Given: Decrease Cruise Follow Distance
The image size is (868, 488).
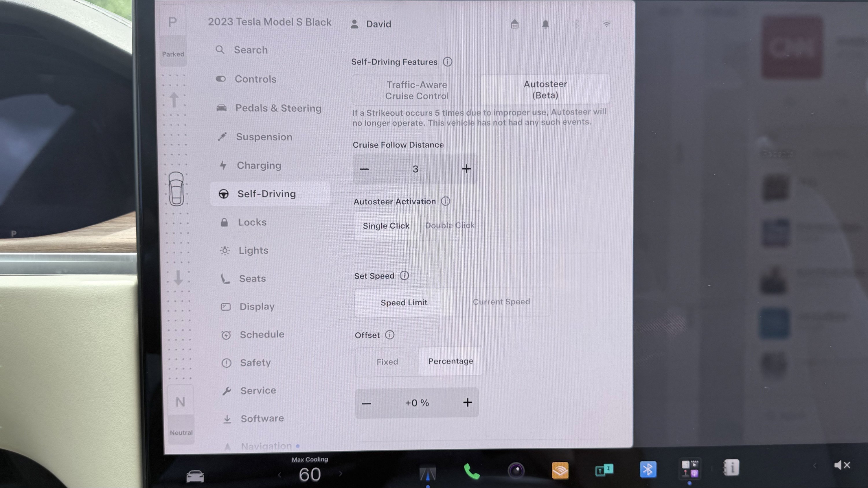Looking at the screenshot, I should pyautogui.click(x=364, y=169).
